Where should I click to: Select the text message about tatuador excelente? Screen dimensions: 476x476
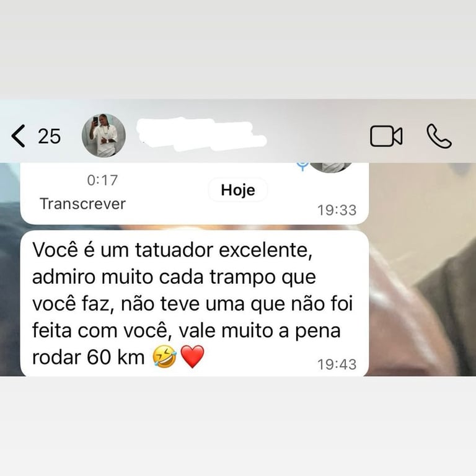pos(194,303)
